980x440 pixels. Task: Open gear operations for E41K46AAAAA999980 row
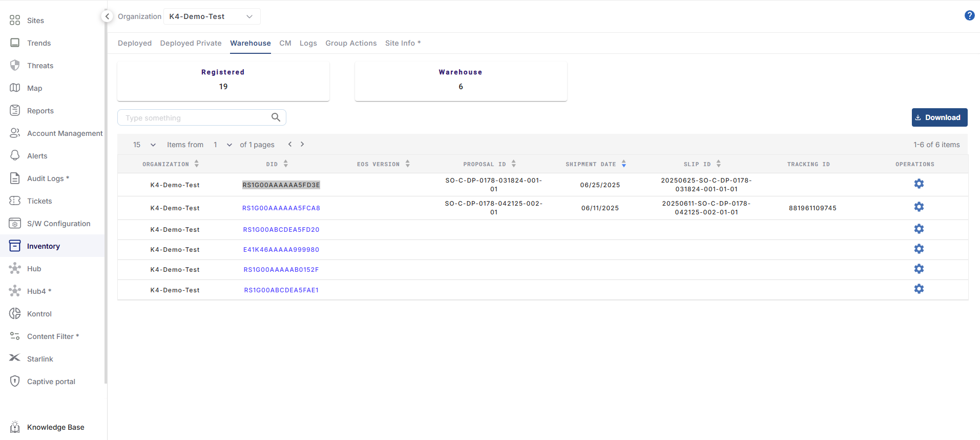(x=919, y=249)
